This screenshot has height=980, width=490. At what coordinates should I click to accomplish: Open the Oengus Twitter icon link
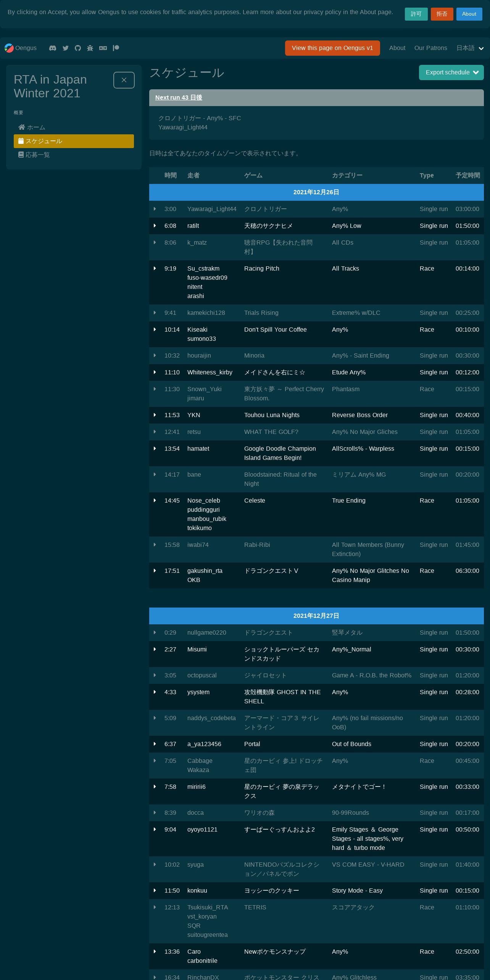pos(66,48)
